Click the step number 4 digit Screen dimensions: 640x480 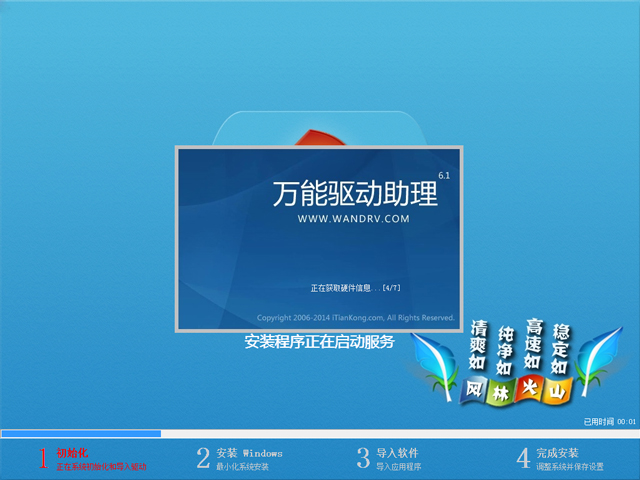tap(523, 458)
